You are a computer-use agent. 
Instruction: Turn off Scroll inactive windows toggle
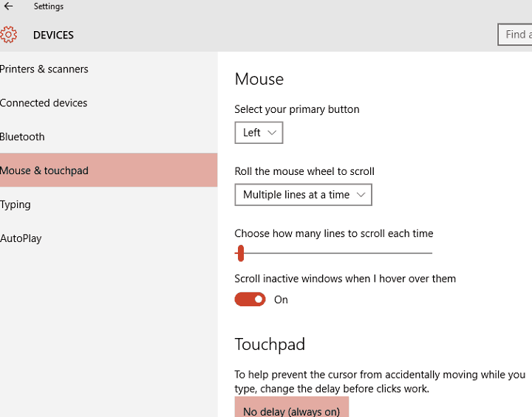point(250,300)
